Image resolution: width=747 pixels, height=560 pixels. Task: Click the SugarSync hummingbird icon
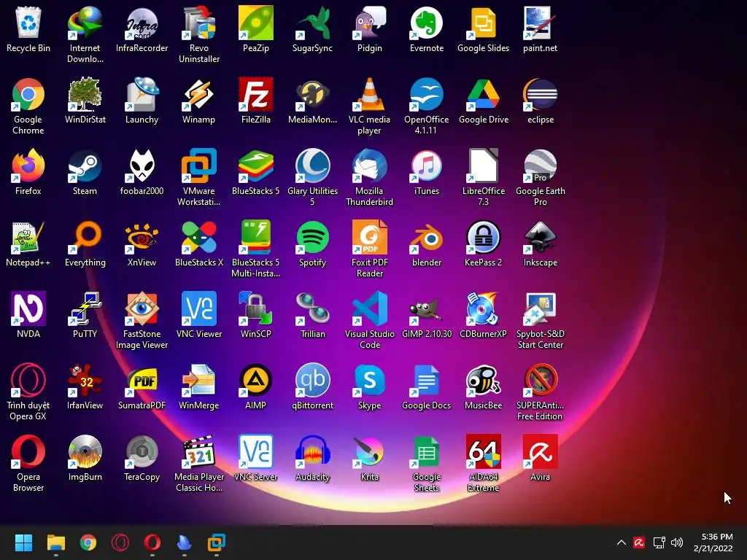click(x=312, y=23)
